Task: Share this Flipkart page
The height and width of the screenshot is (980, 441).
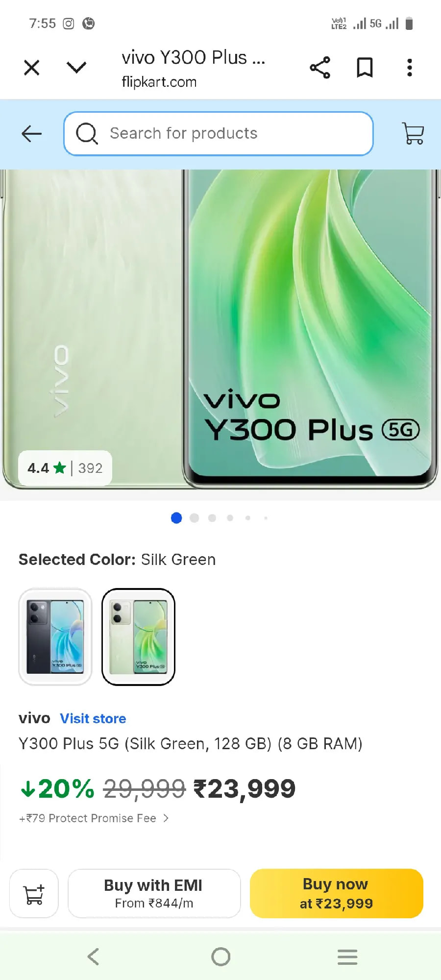Action: pyautogui.click(x=320, y=68)
